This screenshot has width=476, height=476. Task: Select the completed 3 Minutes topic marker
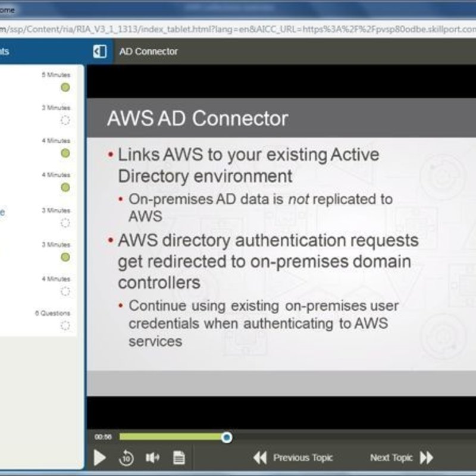click(x=65, y=257)
